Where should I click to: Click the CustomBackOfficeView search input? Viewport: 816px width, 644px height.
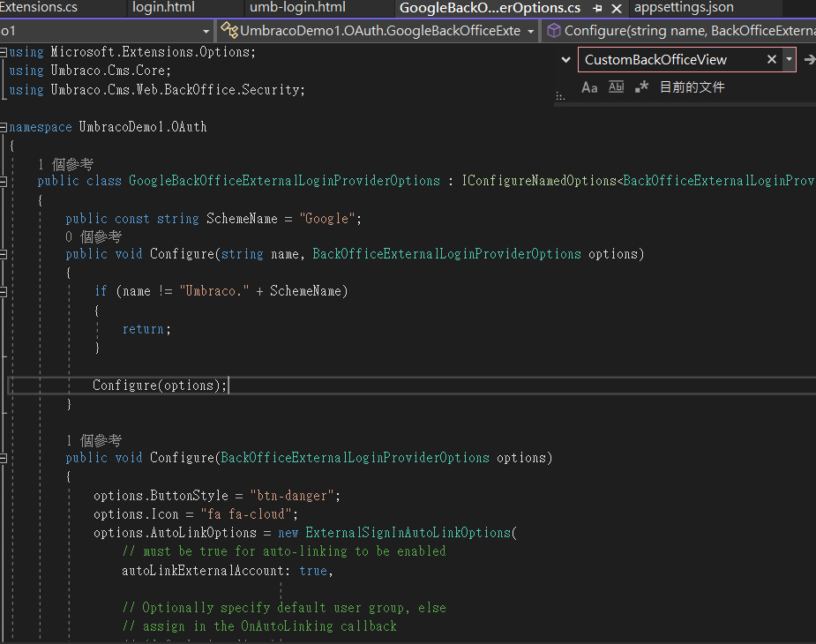pyautogui.click(x=671, y=60)
